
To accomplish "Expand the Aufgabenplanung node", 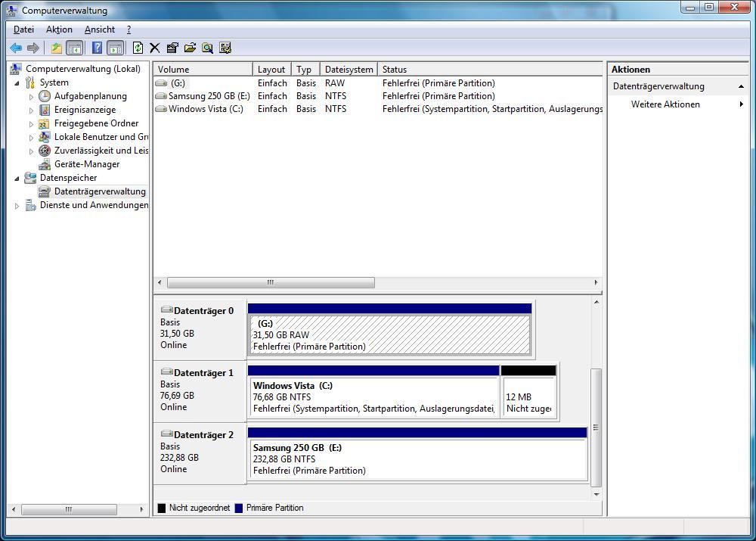I will tap(31, 97).
